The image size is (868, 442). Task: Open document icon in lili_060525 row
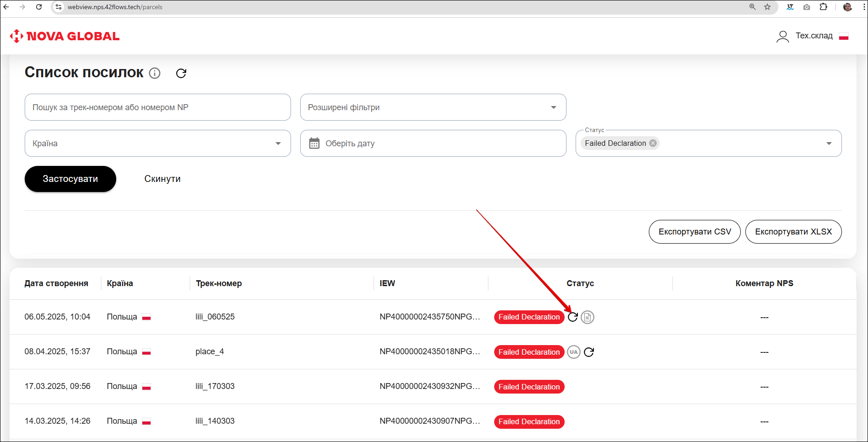pos(588,317)
